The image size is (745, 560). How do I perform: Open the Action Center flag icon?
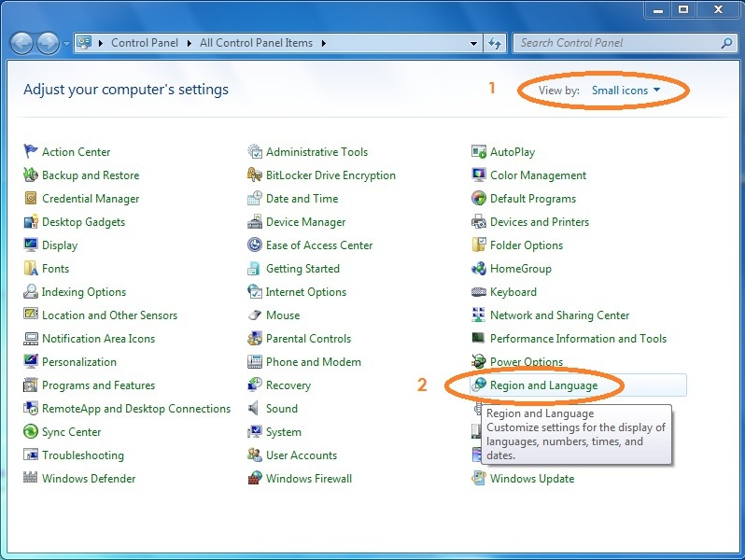(x=31, y=151)
